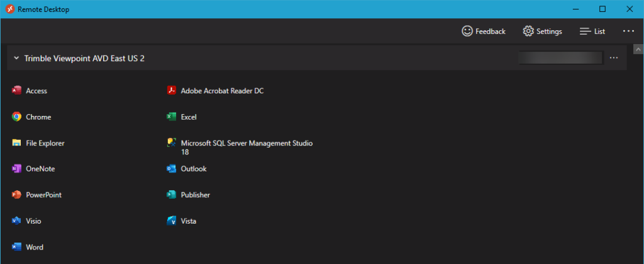The image size is (644, 264).
Task: Open the Publisher icon
Action: 171,195
